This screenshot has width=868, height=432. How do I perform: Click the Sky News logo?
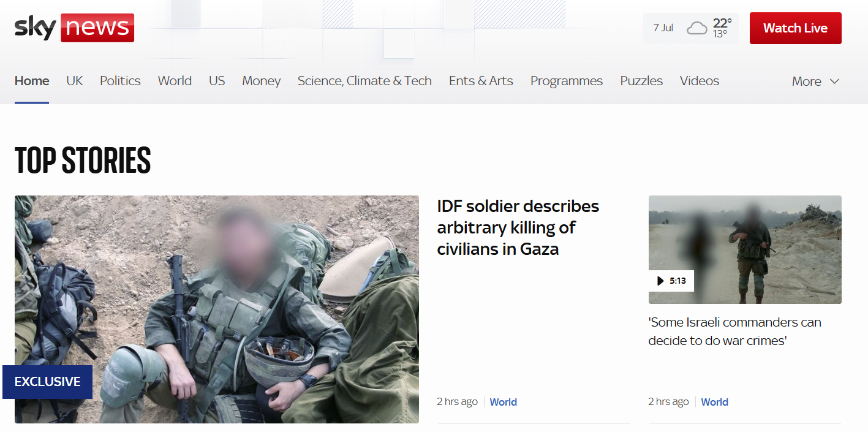(74, 28)
